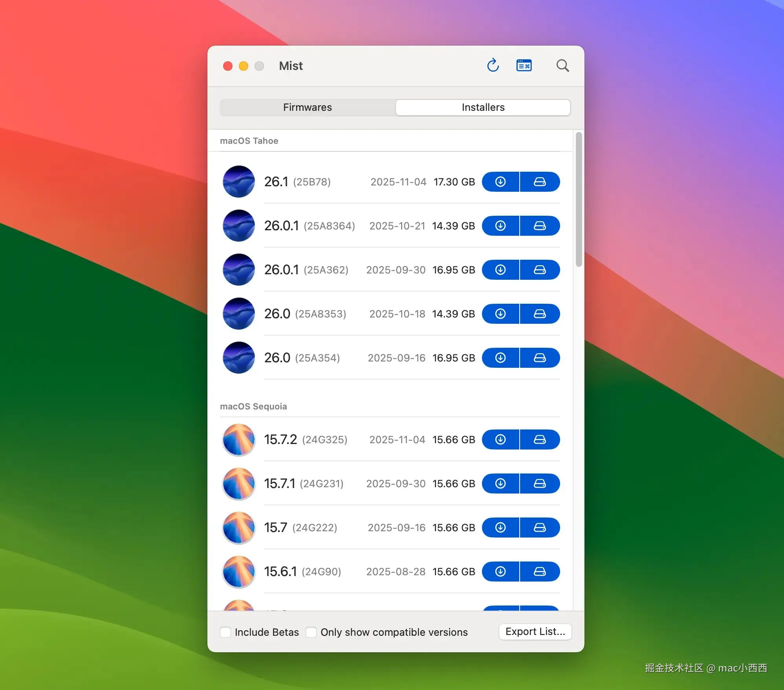784x690 pixels.
Task: Download the 26.0.1 (25A362) installer
Action: pos(500,270)
